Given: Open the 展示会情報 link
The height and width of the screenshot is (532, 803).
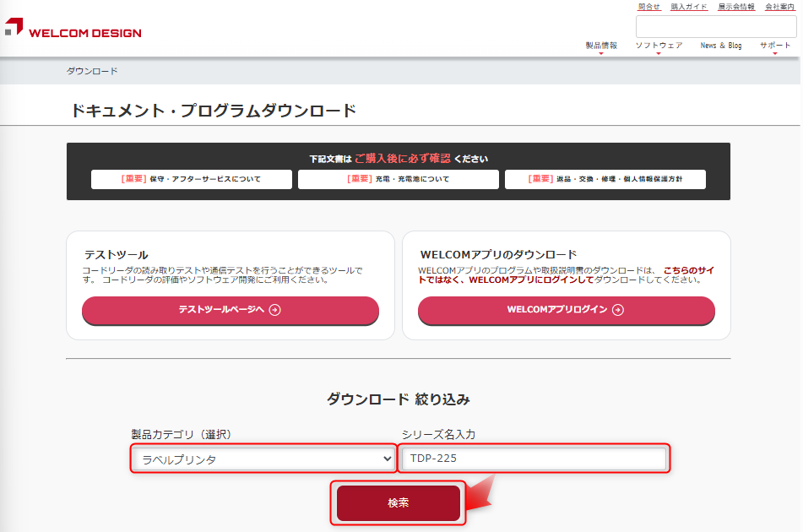Looking at the screenshot, I should (x=736, y=7).
